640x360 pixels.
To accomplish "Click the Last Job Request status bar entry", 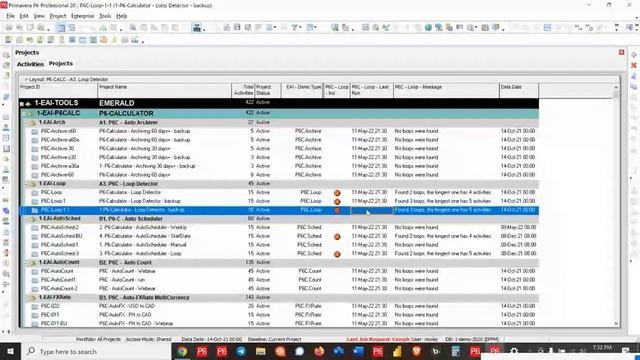I will 378,339.
